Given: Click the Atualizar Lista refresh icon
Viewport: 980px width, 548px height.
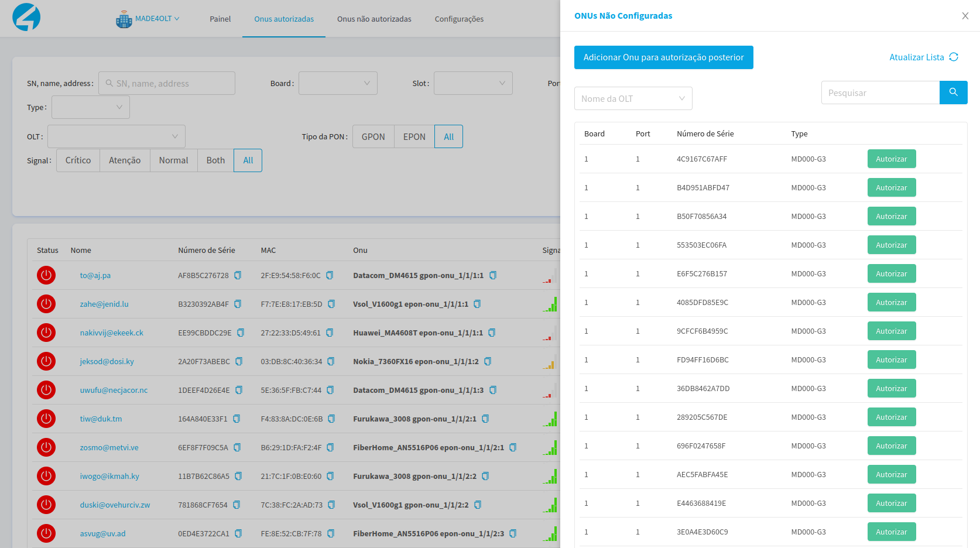Looking at the screenshot, I should (954, 57).
